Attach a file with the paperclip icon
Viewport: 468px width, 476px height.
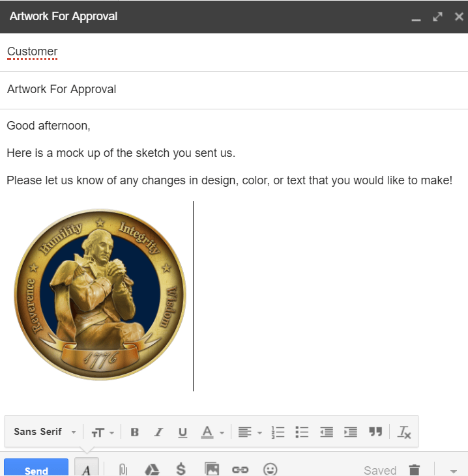tap(122, 469)
